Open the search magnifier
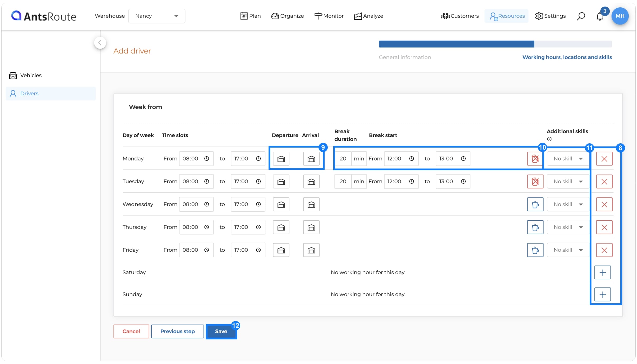Screen dimensions: 637x364 pos(581,16)
